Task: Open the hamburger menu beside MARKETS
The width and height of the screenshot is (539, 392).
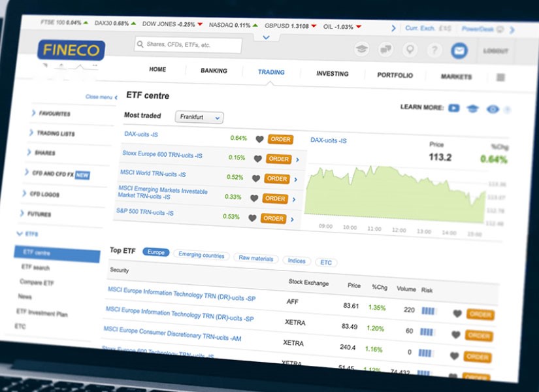Action: tap(500, 77)
